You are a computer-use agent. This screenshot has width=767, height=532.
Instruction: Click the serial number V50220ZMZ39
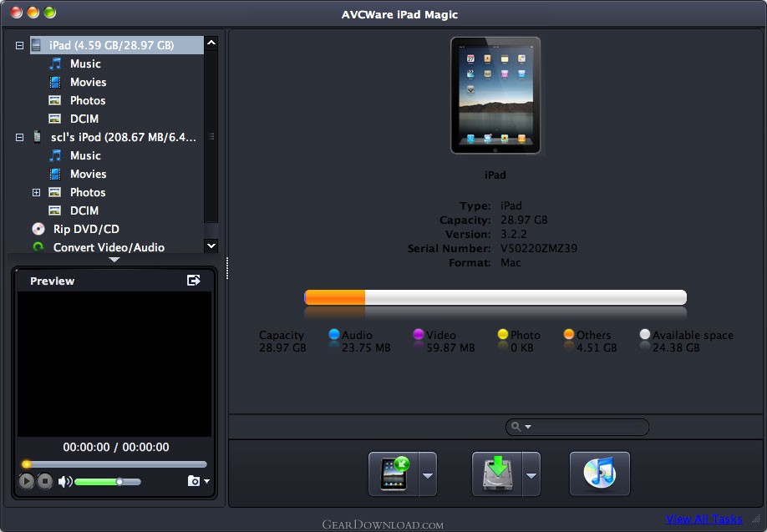pyautogui.click(x=539, y=248)
